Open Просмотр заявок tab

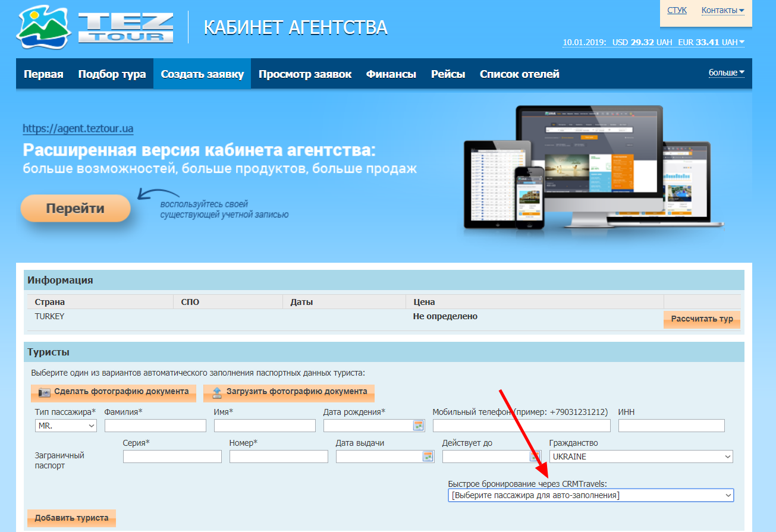[x=305, y=74]
